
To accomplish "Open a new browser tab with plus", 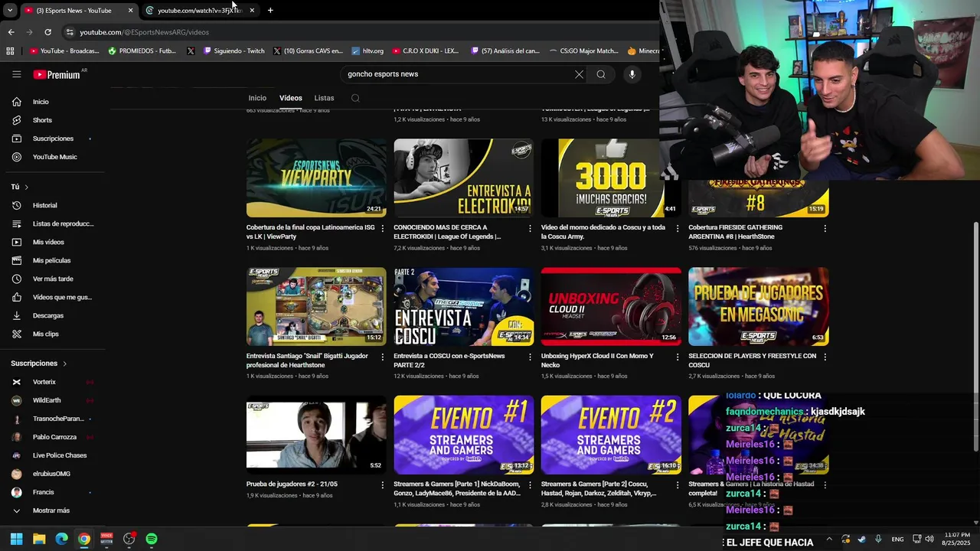I will click(x=270, y=10).
